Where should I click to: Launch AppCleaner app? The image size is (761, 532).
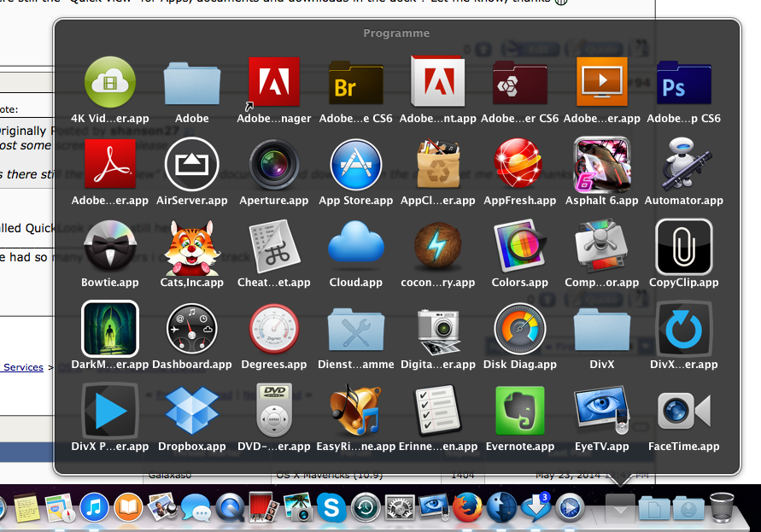pos(438,164)
